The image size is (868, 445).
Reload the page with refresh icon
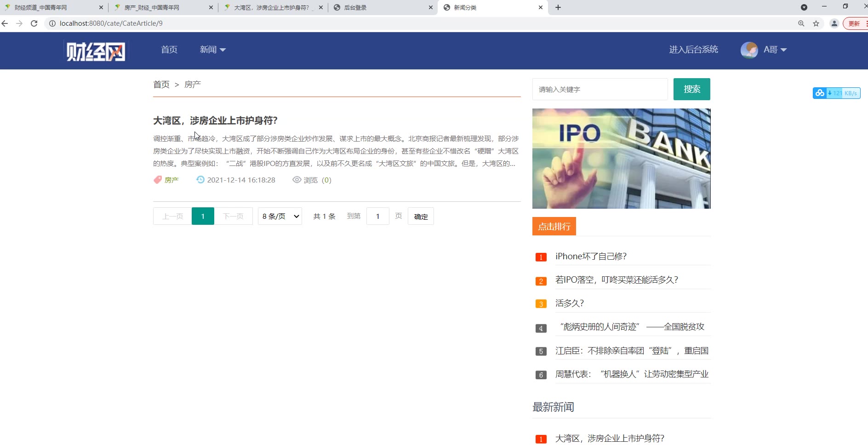point(34,23)
